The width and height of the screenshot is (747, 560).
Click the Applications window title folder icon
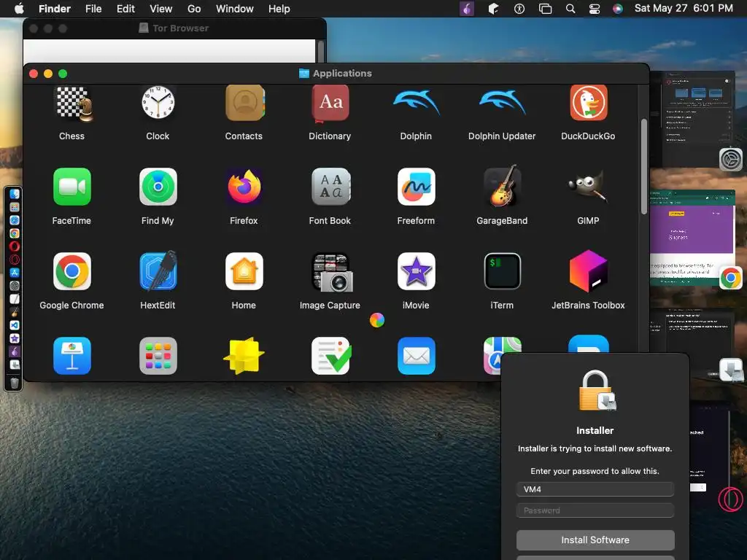pyautogui.click(x=304, y=74)
